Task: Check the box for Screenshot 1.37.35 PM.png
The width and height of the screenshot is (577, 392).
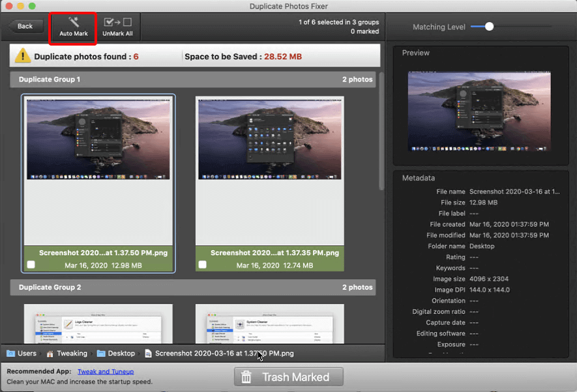Action: (203, 265)
